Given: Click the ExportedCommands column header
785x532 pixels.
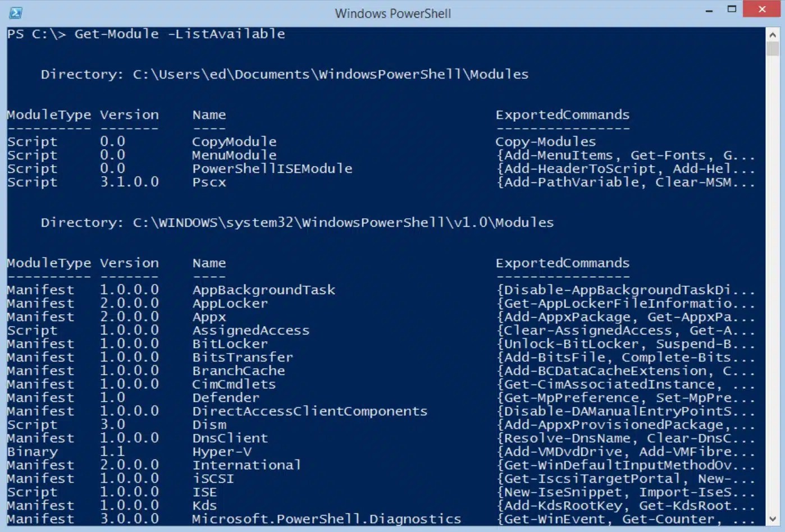Looking at the screenshot, I should (562, 114).
